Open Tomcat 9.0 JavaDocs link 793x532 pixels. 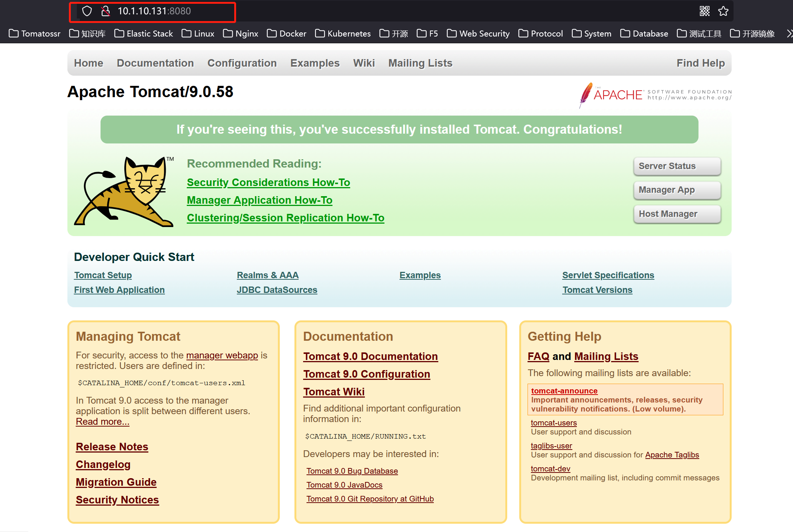344,485
